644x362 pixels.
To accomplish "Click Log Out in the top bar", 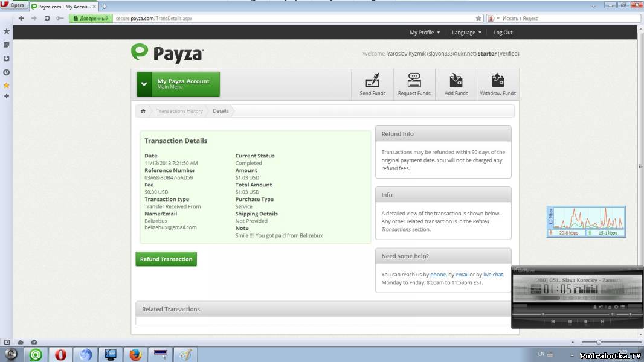I will pyautogui.click(x=503, y=33).
